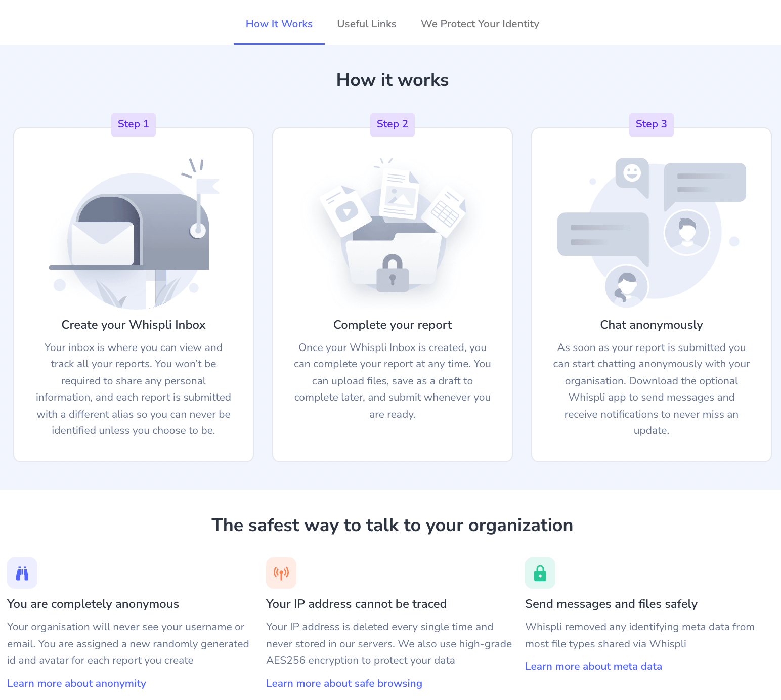Click the Step 1 badge
This screenshot has width=781, height=700.
pyautogui.click(x=134, y=124)
